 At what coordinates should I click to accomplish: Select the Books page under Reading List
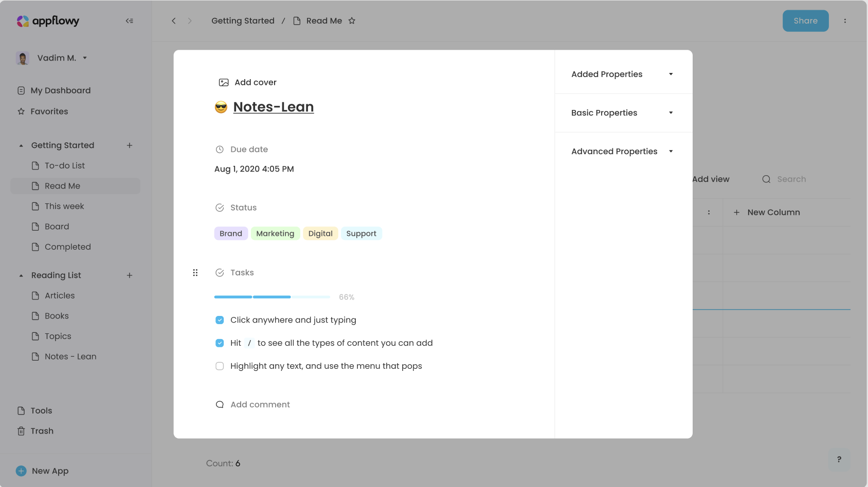tap(57, 315)
